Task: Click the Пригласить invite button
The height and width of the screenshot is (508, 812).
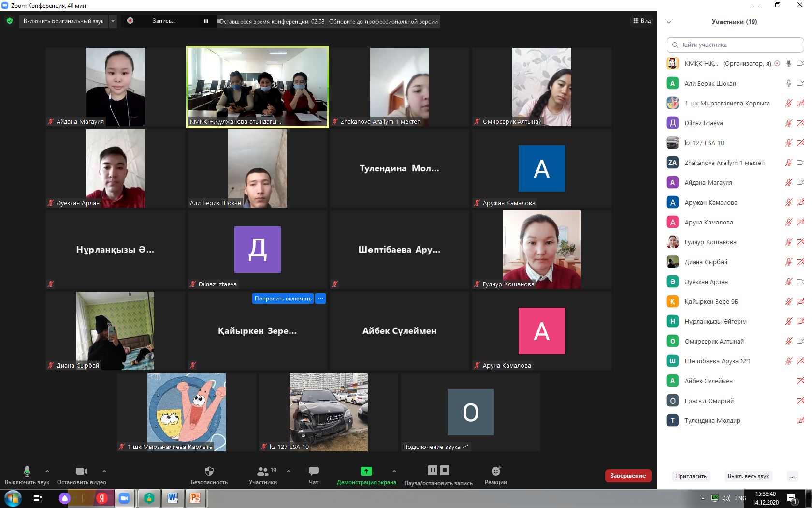Action: [691, 476]
